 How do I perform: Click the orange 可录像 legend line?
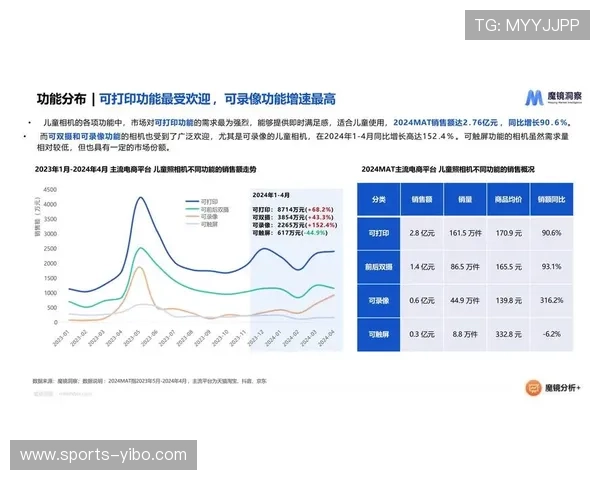(192, 217)
